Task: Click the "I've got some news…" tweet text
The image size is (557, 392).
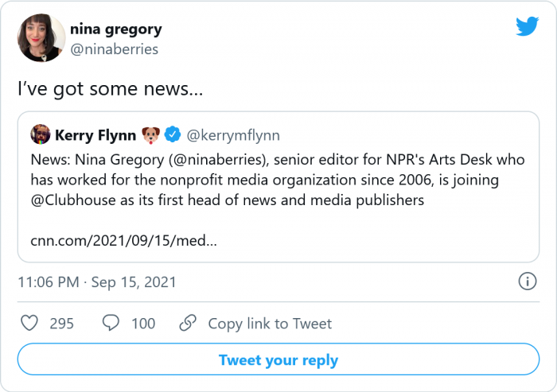Action: tap(111, 90)
